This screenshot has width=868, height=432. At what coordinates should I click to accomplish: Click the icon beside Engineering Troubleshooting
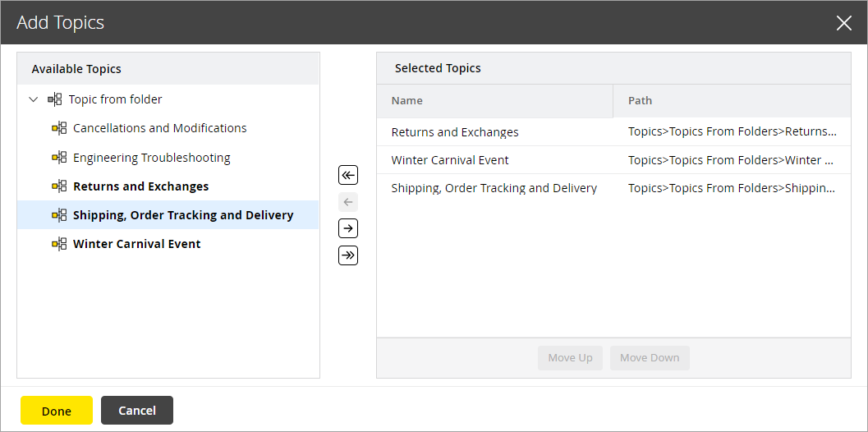59,158
